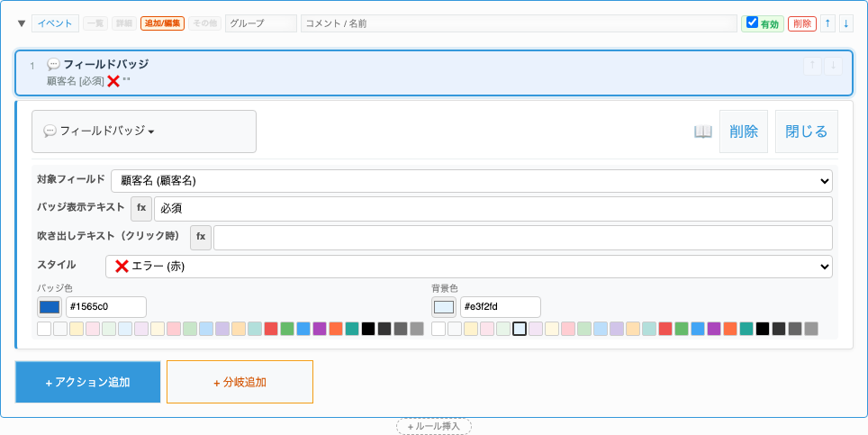The width and height of the screenshot is (868, 435).
Task: Click the empty 吹き出しテキスト input field
Action: pos(523,238)
